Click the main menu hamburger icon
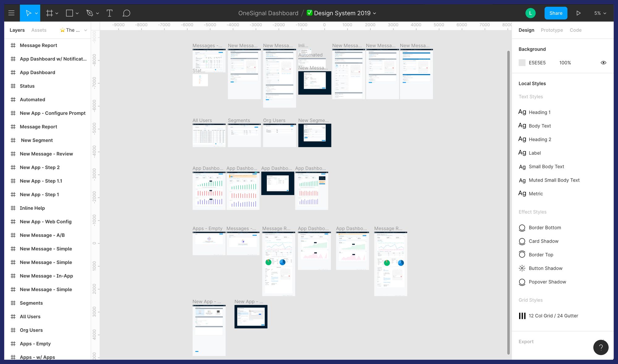Image resolution: width=618 pixels, height=364 pixels. click(12, 13)
